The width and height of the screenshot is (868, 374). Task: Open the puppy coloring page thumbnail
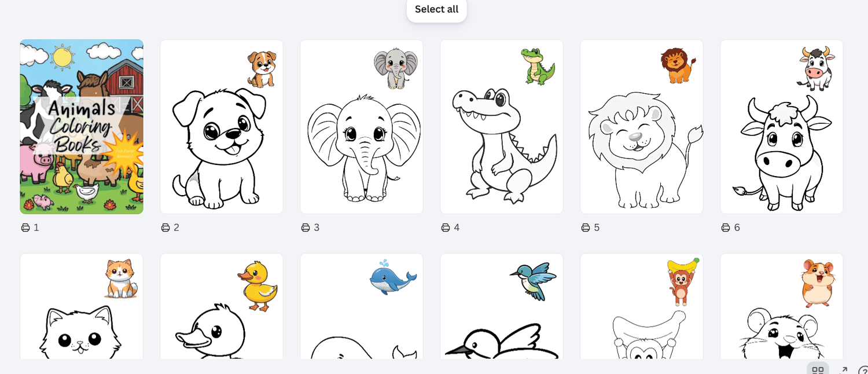pyautogui.click(x=222, y=127)
